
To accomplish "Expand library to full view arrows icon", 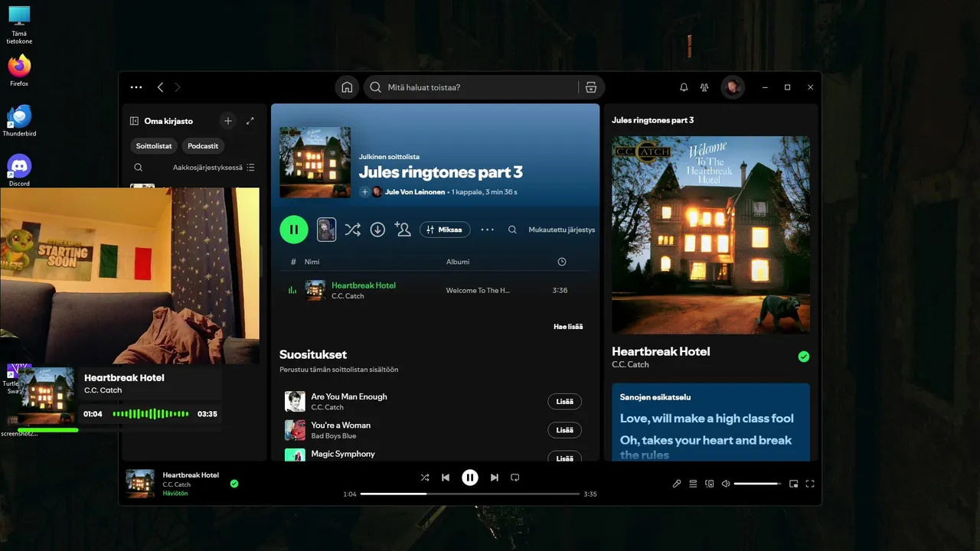I will [250, 121].
